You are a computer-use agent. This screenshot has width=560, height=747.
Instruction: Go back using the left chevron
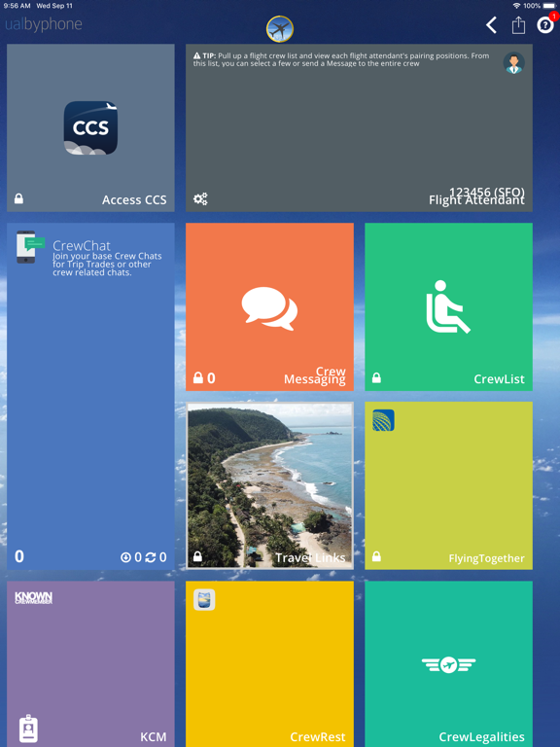(x=491, y=24)
